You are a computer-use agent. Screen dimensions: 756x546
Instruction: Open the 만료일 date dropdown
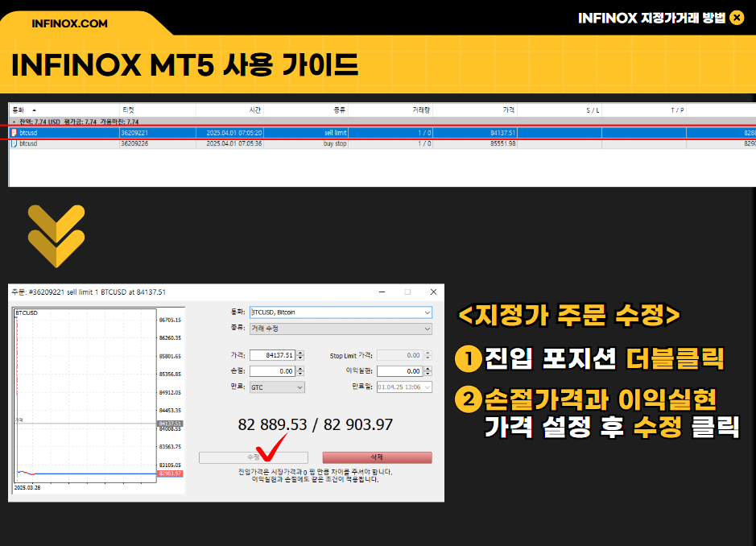[x=404, y=387]
